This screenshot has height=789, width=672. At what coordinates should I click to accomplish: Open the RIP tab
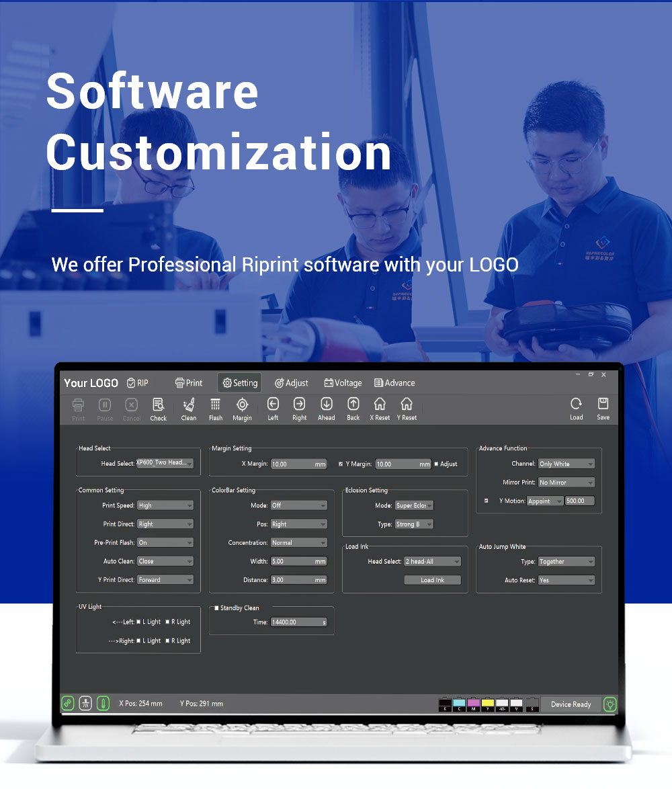click(x=138, y=383)
